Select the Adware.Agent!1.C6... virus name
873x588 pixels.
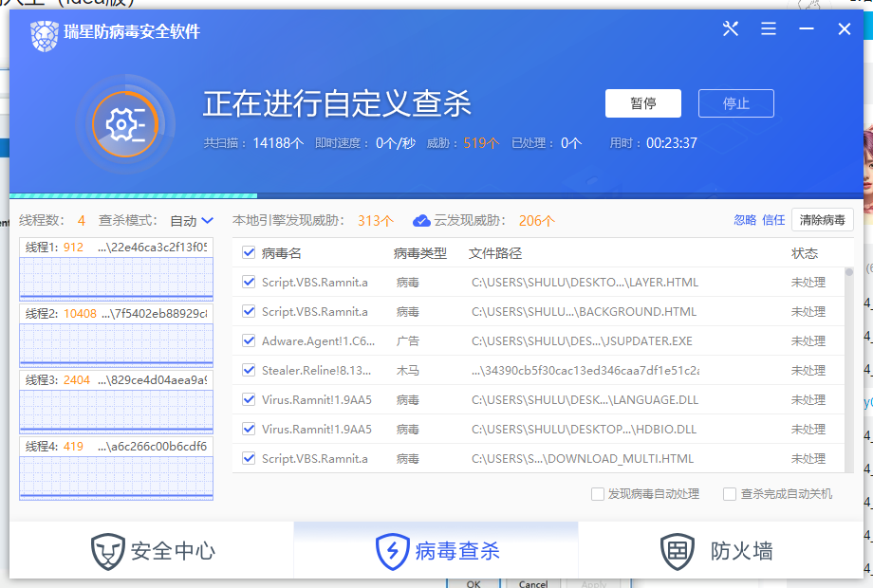(x=318, y=341)
